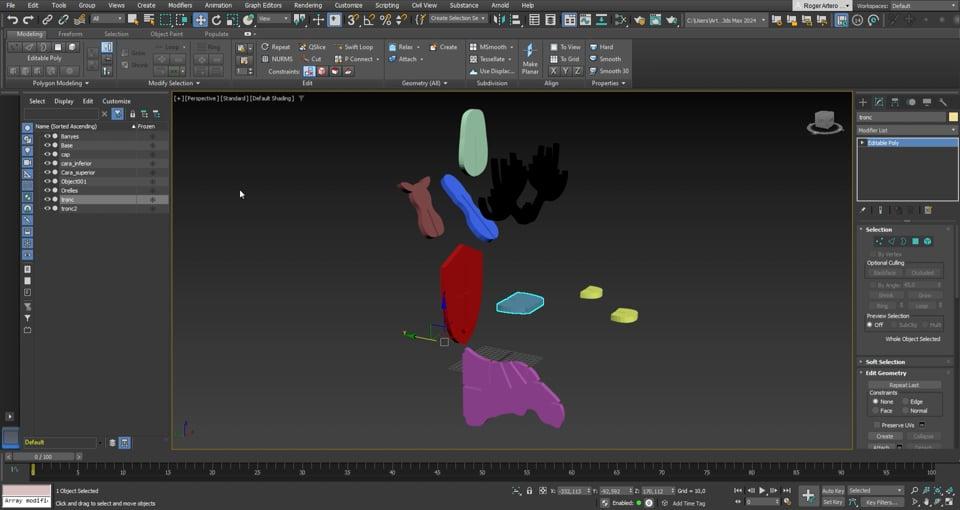Collapse the Soft Selection rollout

click(885, 362)
